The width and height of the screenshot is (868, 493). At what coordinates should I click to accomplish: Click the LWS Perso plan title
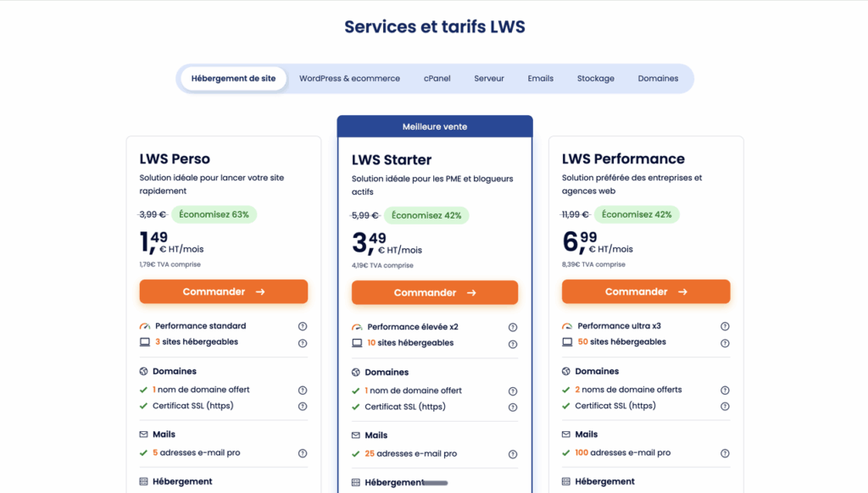click(175, 158)
